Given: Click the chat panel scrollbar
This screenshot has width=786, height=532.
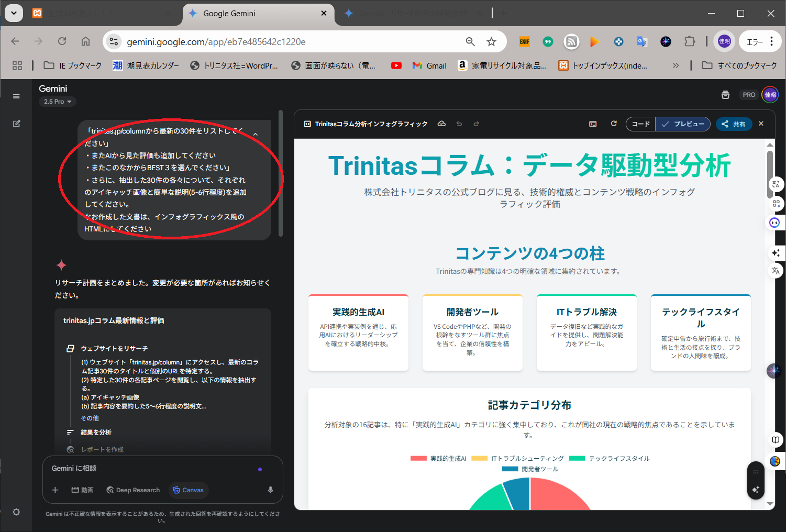Looking at the screenshot, I should [281, 173].
